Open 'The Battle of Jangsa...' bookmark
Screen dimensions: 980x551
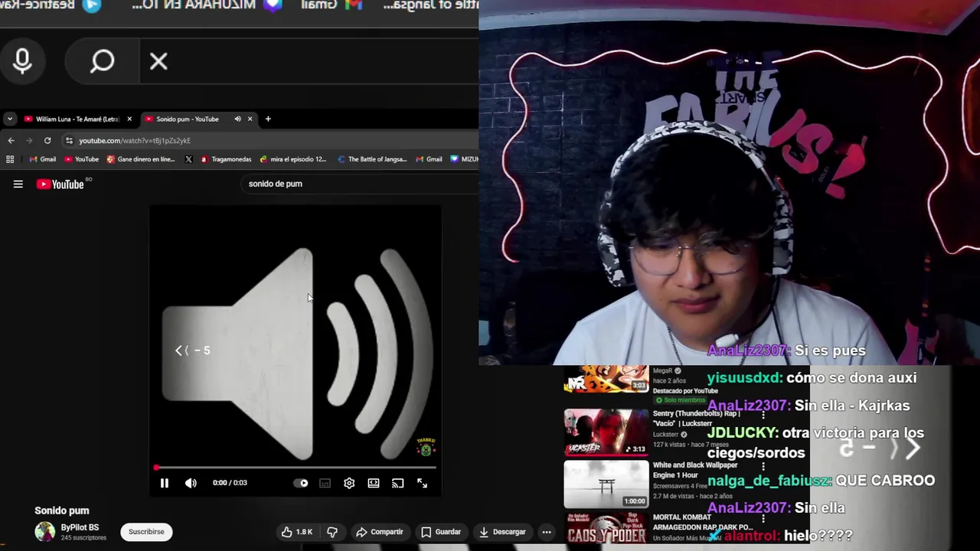(x=372, y=159)
